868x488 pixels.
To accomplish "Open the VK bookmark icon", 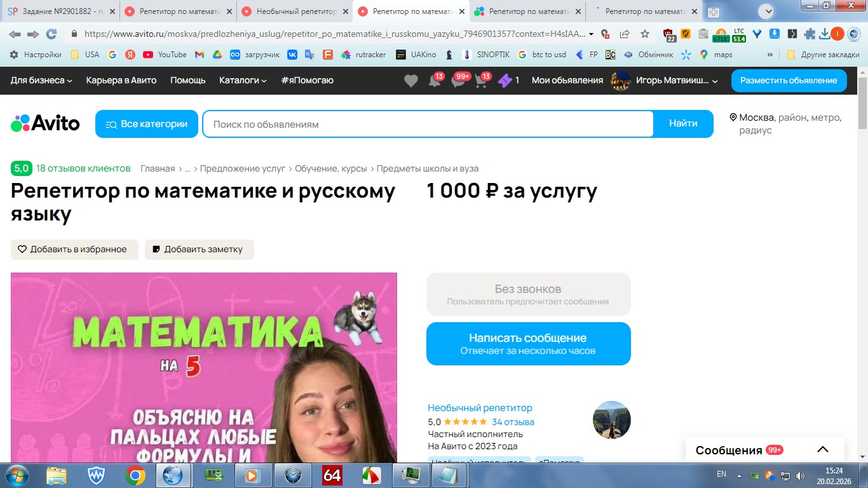I will pos(292,55).
